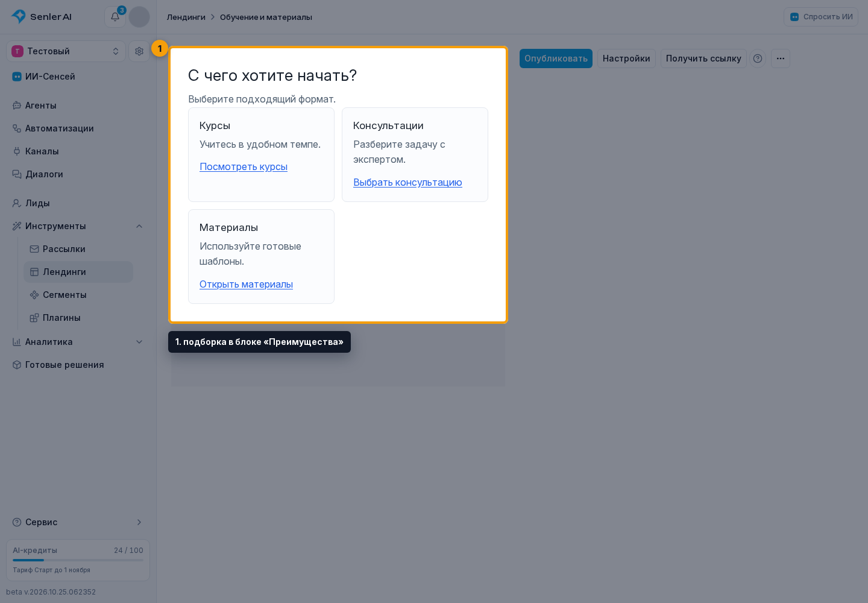This screenshot has height=603, width=868.
Task: Click the heading С чего хотите начать?
Action: click(272, 75)
